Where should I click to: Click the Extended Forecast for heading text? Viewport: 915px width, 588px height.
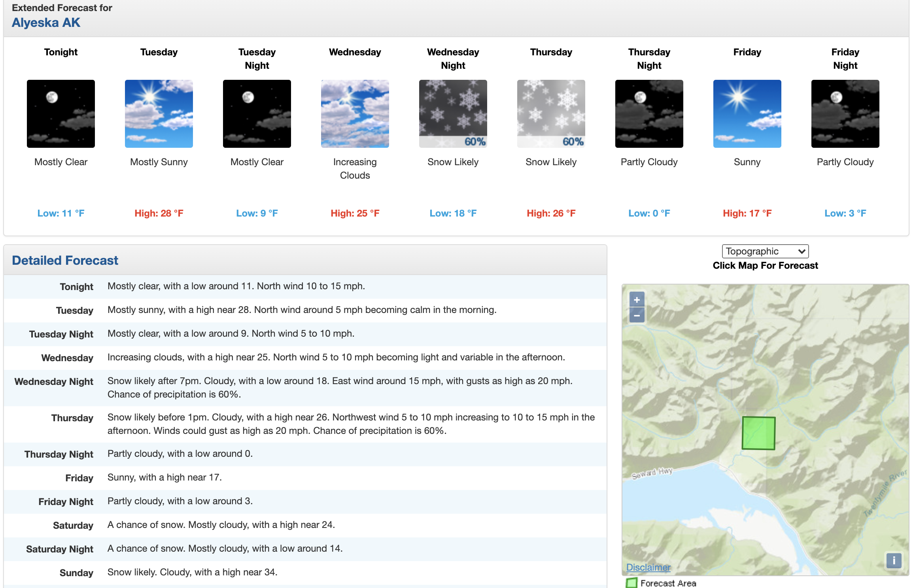pyautogui.click(x=62, y=8)
